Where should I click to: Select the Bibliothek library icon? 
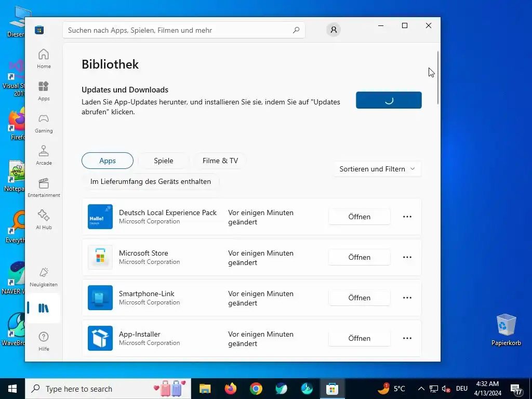point(44,308)
